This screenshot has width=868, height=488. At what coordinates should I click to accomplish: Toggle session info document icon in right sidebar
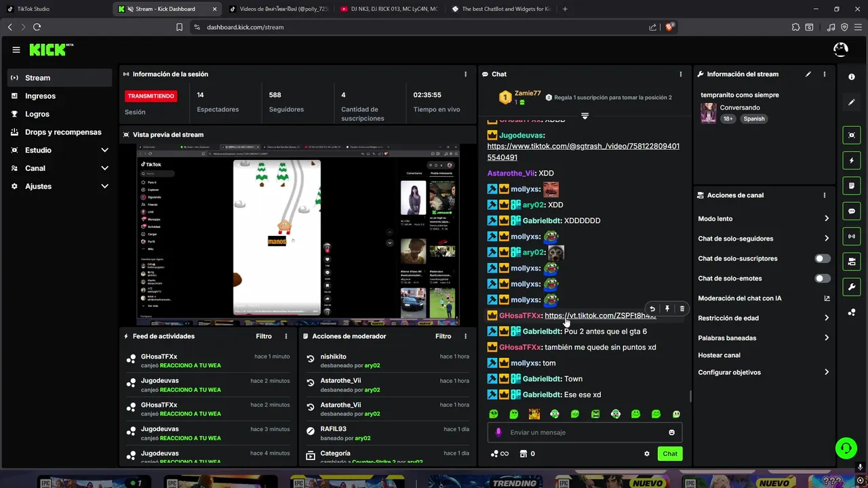[x=852, y=186]
